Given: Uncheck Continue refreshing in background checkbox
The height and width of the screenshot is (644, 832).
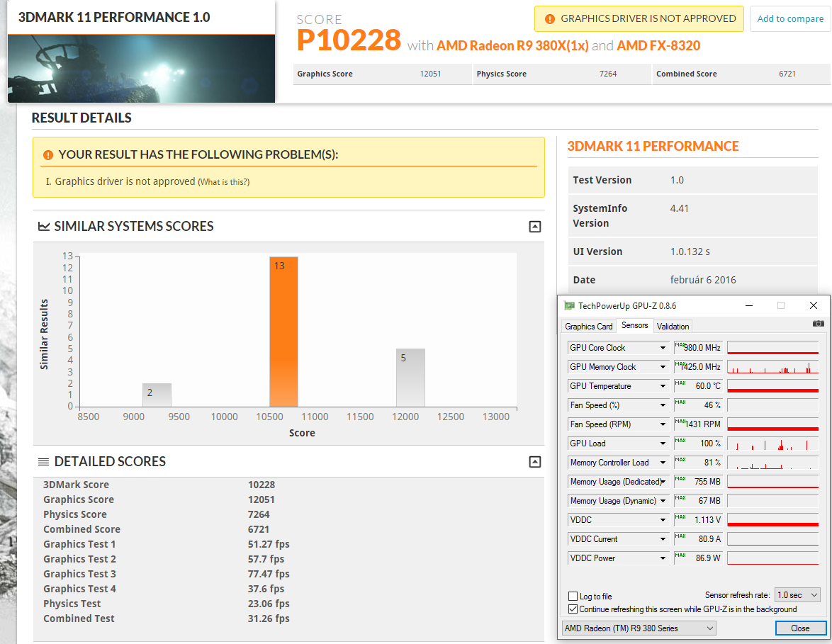Looking at the screenshot, I should pos(573,609).
